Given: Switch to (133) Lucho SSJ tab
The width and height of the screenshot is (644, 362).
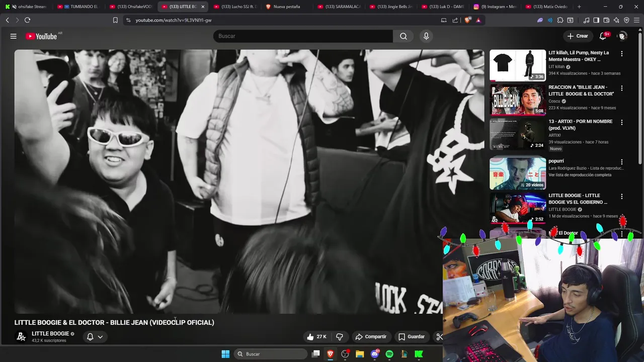Looking at the screenshot, I should point(235,7).
